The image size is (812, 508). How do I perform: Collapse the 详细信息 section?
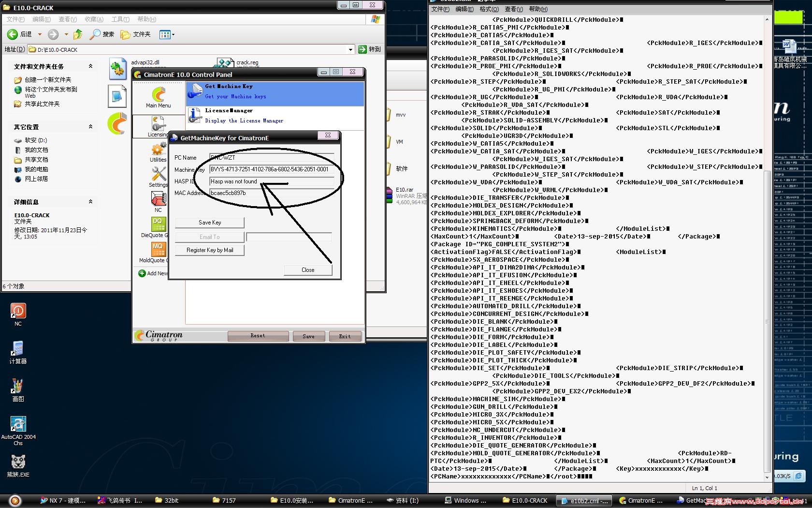90,202
